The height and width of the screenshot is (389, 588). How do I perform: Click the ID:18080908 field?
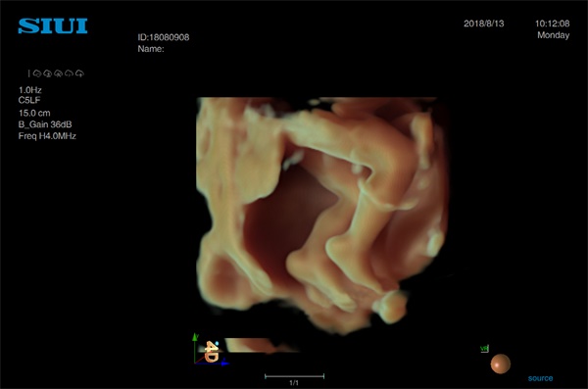coord(163,37)
